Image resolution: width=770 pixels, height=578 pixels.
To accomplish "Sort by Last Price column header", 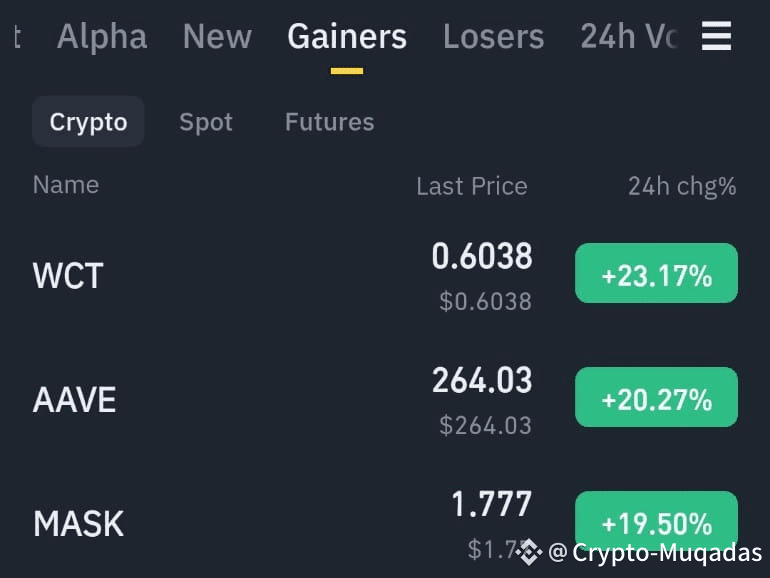I will [472, 186].
